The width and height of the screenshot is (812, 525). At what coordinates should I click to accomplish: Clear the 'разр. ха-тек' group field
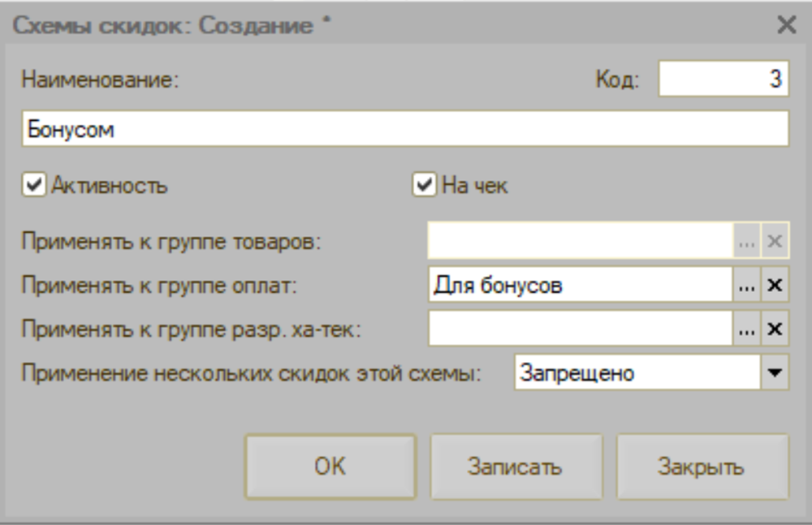pos(775,329)
